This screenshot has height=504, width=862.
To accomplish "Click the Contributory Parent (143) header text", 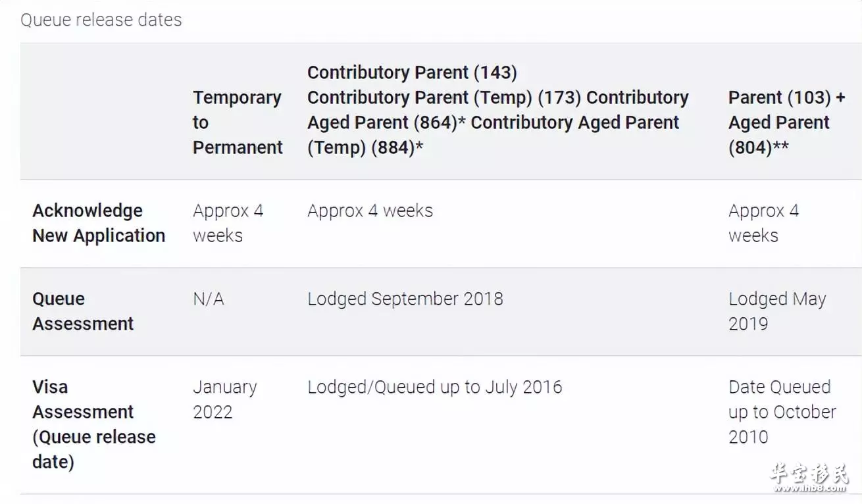I will coord(412,72).
